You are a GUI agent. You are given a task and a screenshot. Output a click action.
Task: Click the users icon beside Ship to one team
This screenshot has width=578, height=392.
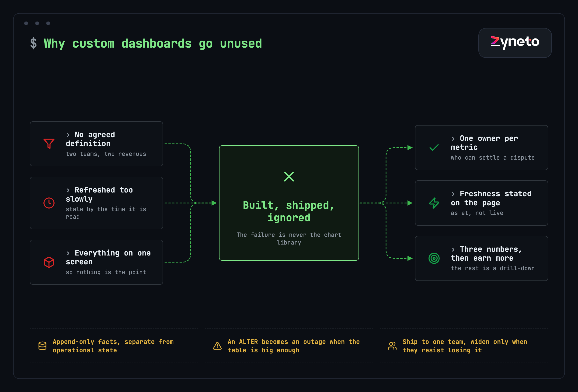tap(392, 346)
